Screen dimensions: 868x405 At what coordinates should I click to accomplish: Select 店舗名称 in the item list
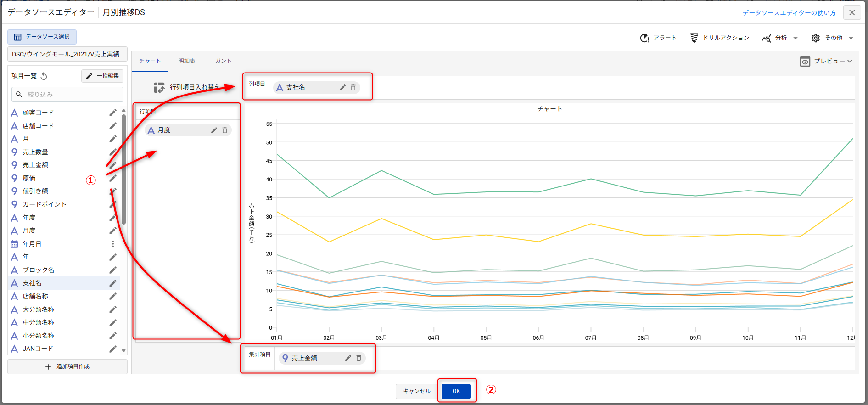coord(35,296)
